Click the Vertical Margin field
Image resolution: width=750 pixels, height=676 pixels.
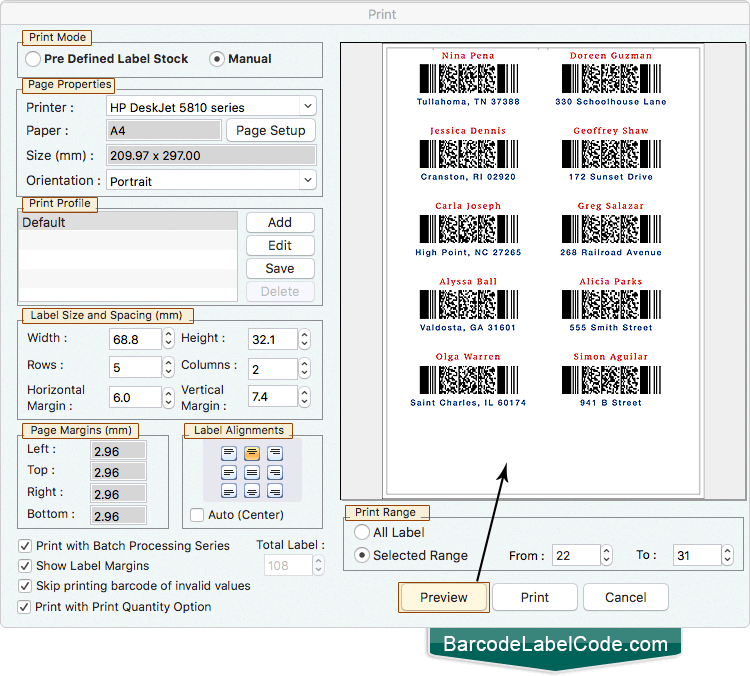tap(273, 397)
